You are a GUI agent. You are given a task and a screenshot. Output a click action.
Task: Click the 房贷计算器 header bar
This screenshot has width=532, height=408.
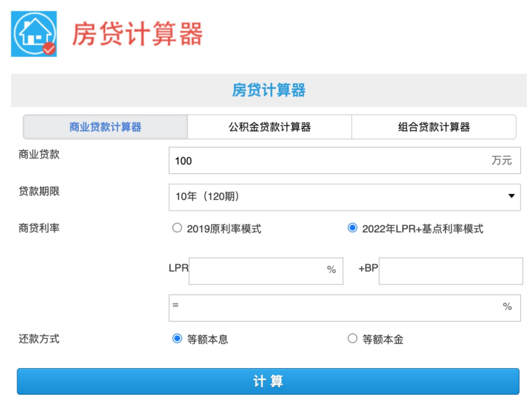click(x=269, y=89)
